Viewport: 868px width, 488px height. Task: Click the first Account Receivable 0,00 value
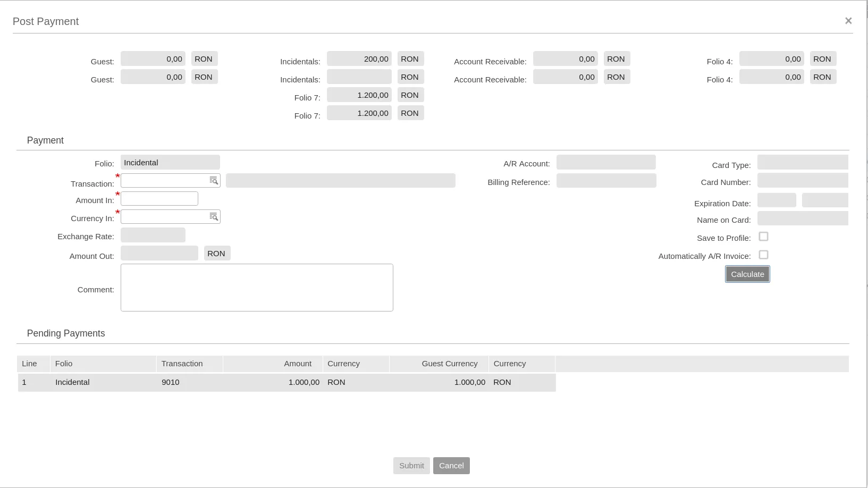point(566,58)
